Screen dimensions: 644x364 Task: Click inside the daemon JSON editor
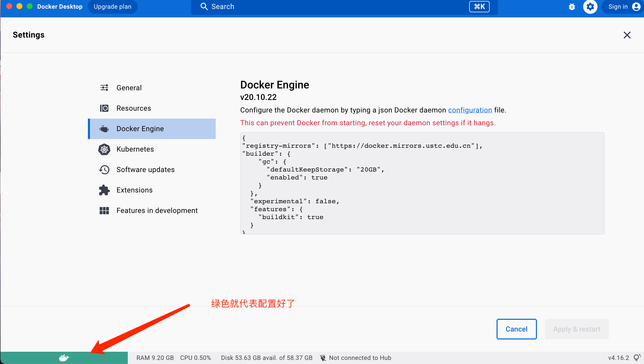click(x=422, y=183)
